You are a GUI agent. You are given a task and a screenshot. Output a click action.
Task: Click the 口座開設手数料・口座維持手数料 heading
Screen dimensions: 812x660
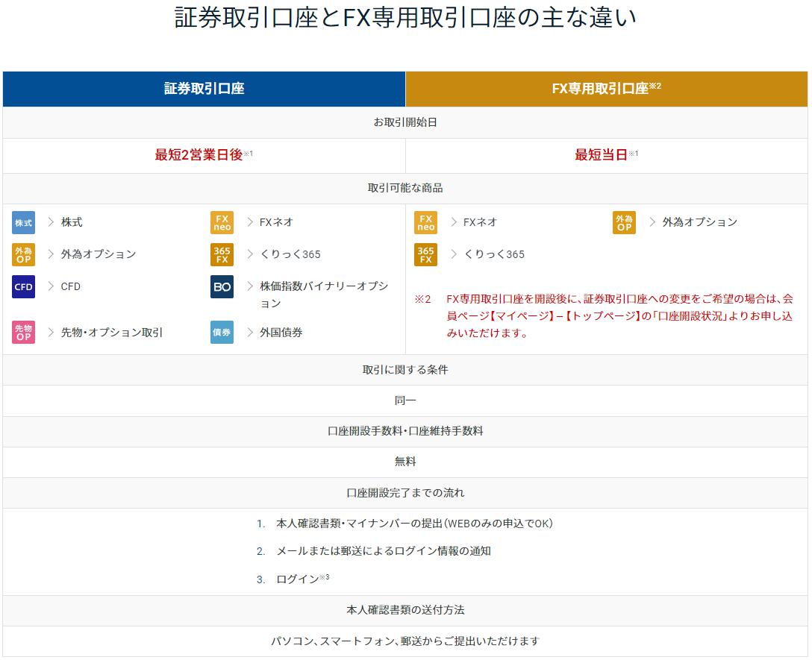tap(405, 431)
